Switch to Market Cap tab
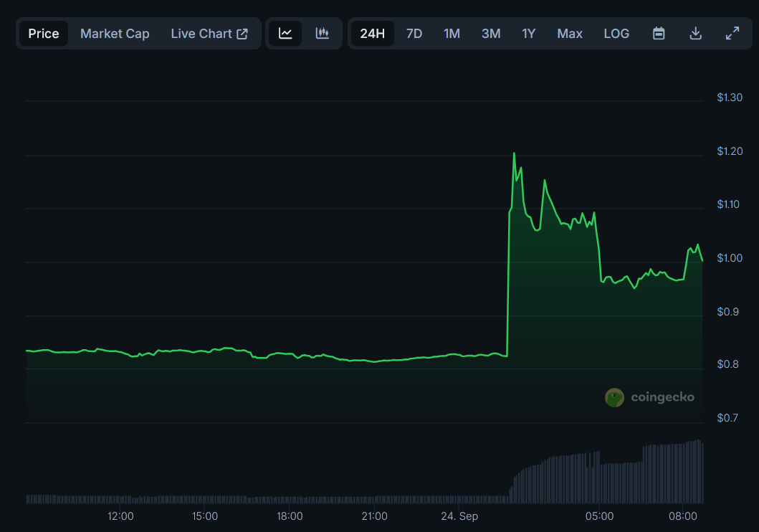Viewport: 759px width, 532px height. (x=115, y=34)
